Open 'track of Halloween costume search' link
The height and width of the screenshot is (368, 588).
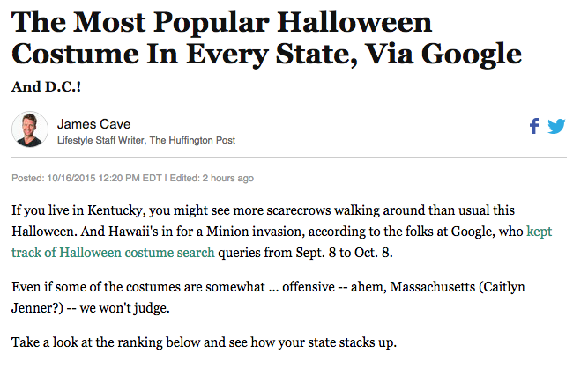[x=113, y=253]
